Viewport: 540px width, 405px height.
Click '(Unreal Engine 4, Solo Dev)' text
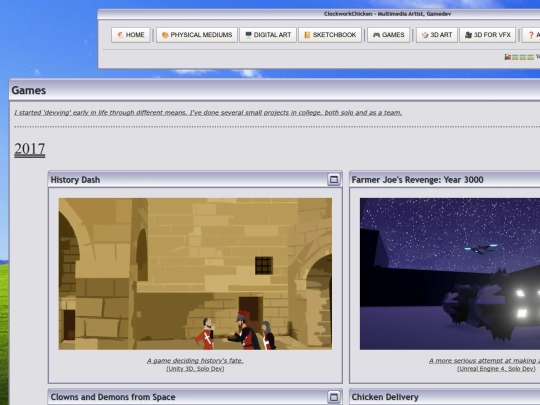496,369
